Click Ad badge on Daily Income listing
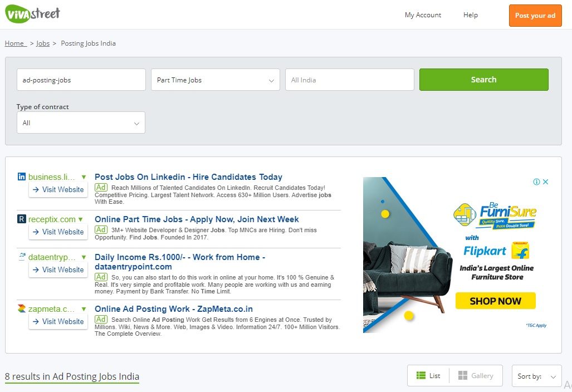This screenshot has height=392, width=572. pos(101,277)
